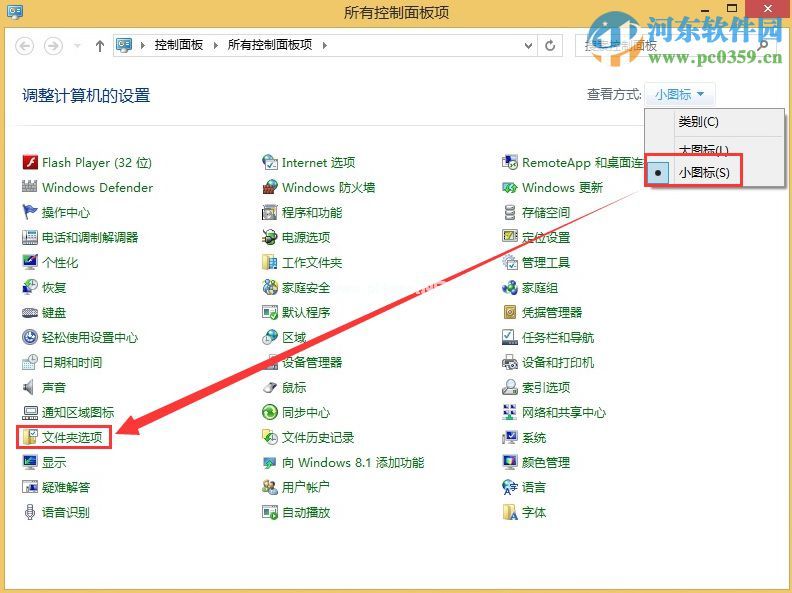
Task: Open the 默认程序 icon
Action: [270, 313]
